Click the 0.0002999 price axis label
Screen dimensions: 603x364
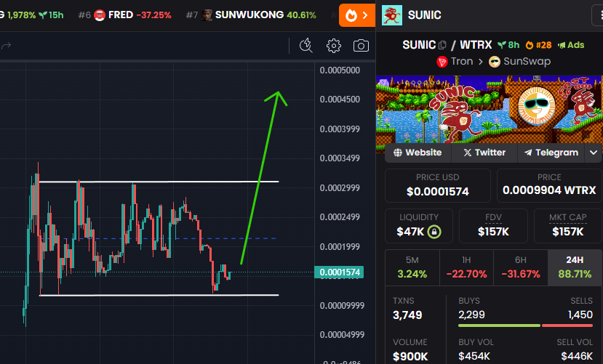pyautogui.click(x=340, y=187)
